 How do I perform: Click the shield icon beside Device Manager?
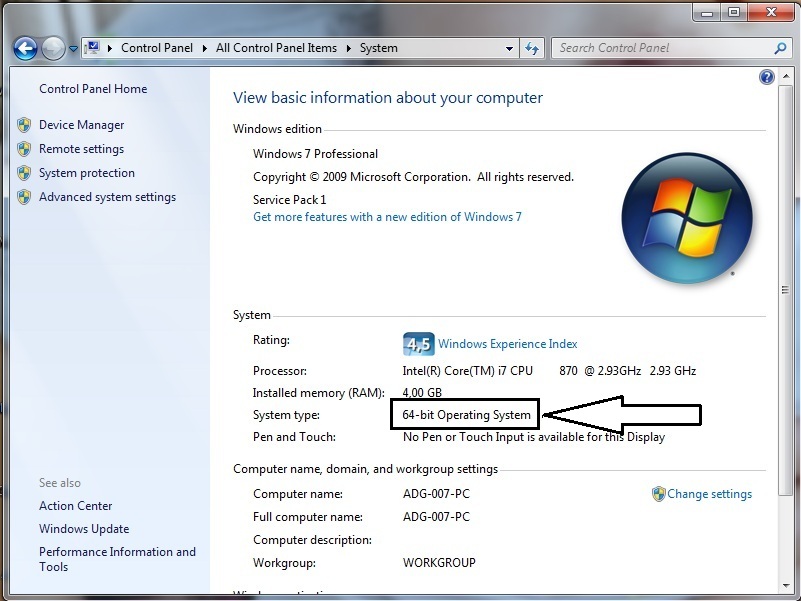point(23,125)
